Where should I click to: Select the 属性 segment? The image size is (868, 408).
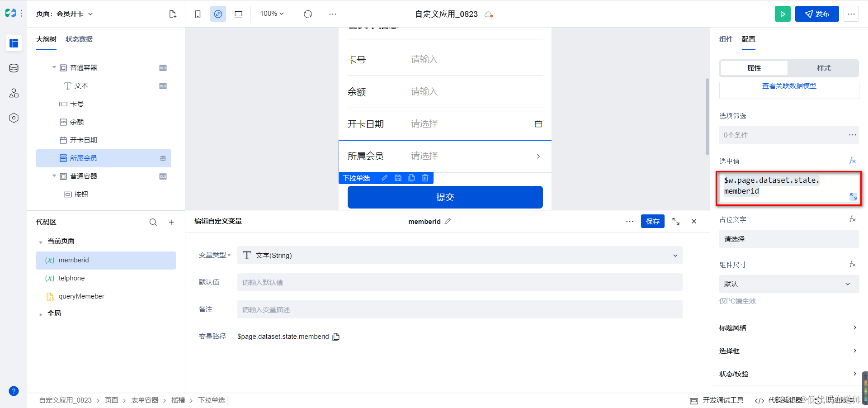754,68
